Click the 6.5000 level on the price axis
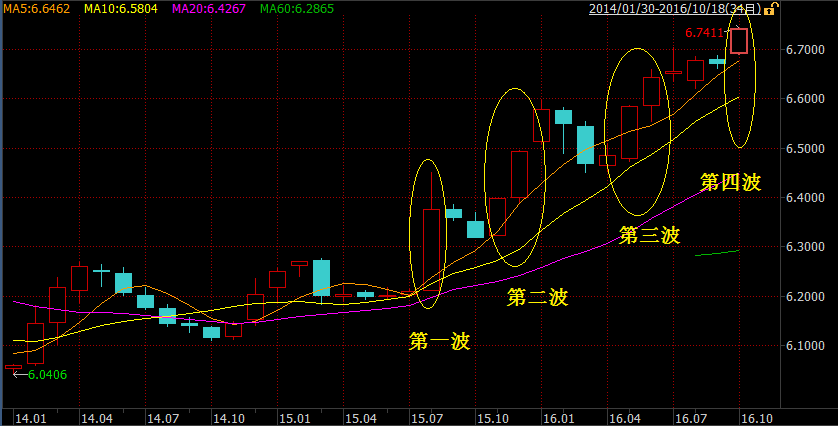The height and width of the screenshot is (426, 838). coord(804,149)
